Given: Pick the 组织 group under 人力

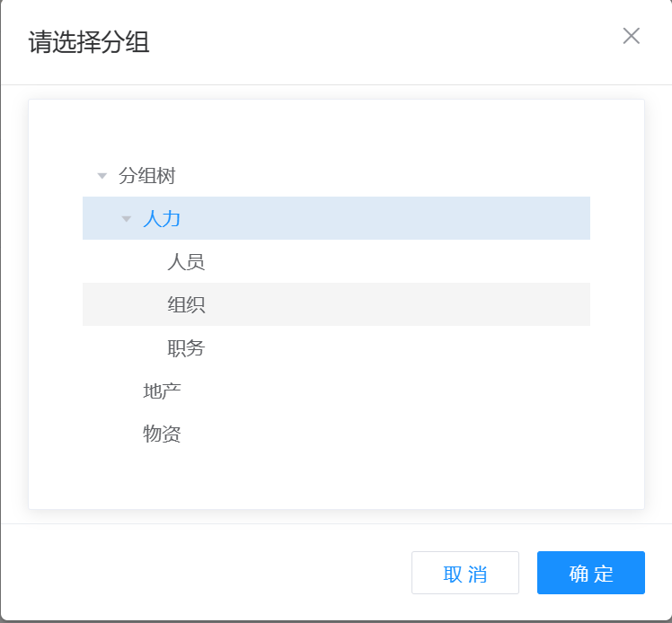Looking at the screenshot, I should (x=186, y=305).
